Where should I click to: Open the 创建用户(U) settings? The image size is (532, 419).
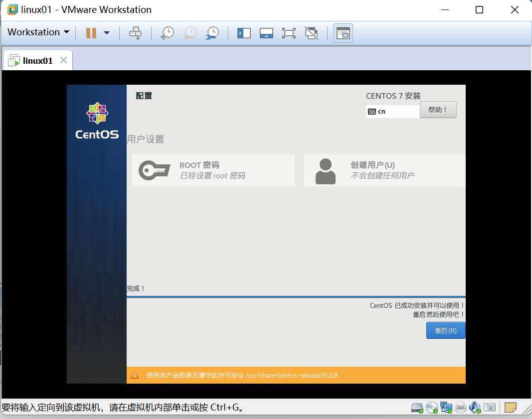pos(384,170)
